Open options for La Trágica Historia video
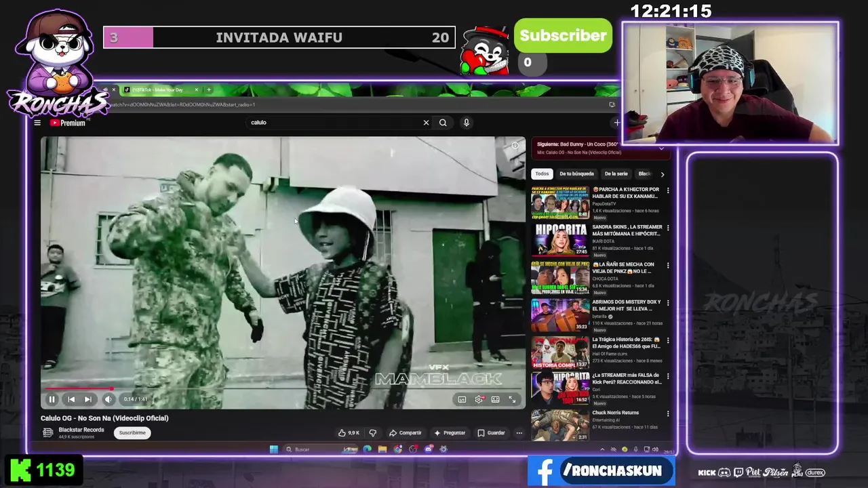The image size is (868, 488). coord(668,340)
